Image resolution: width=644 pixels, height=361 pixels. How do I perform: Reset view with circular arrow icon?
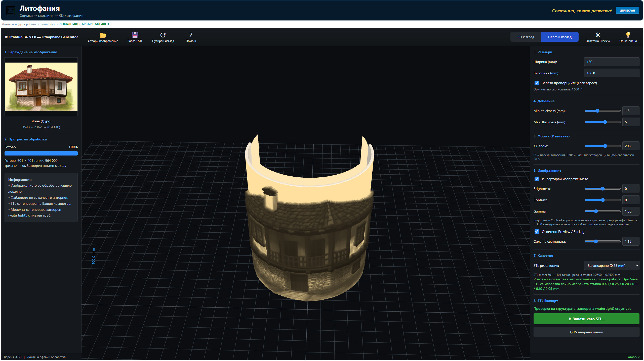click(163, 35)
